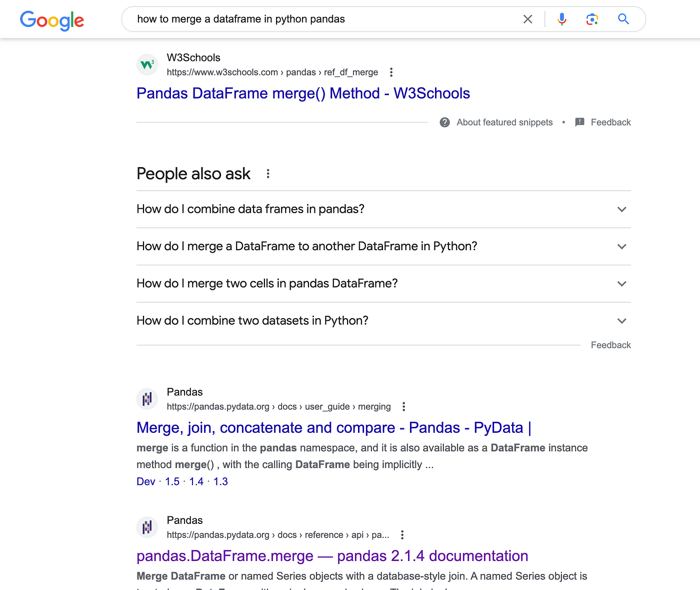Viewport: 700px width, 590px height.
Task: Open "Merge, join, concatenate and compare" link
Action: 333,428
